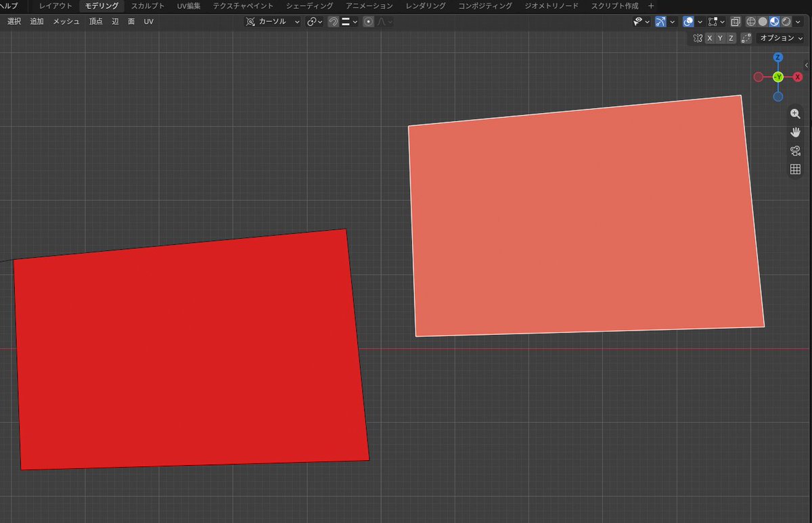Screen dimensions: 812x523
Task: Click the zoom magnifier viewport icon
Action: (x=795, y=114)
